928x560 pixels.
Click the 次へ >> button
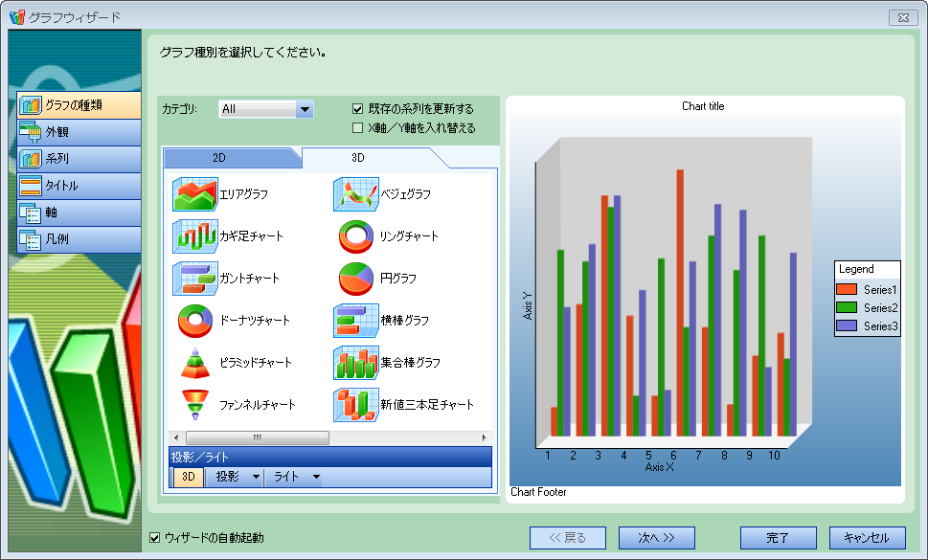[x=656, y=538]
